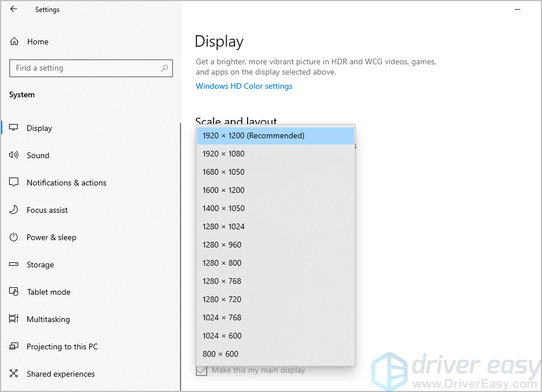
Task: Toggle Make this my main display checkbox
Action: click(x=202, y=370)
